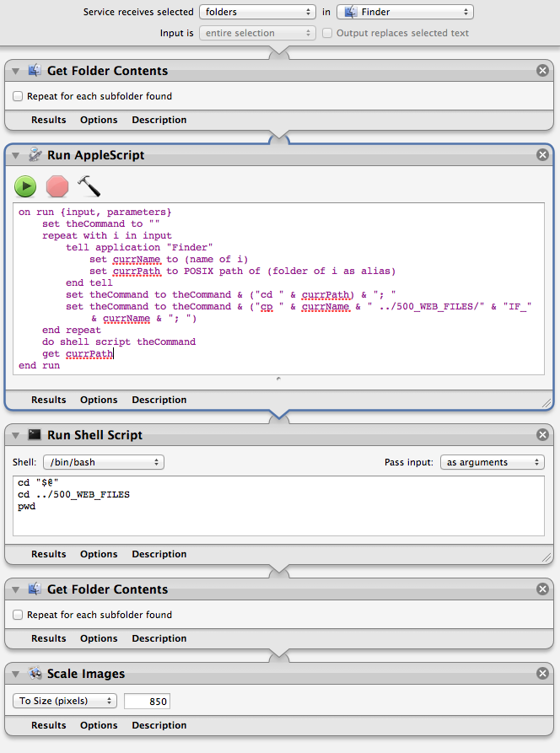
Task: Open the Finder application dropdown
Action: 405,12
